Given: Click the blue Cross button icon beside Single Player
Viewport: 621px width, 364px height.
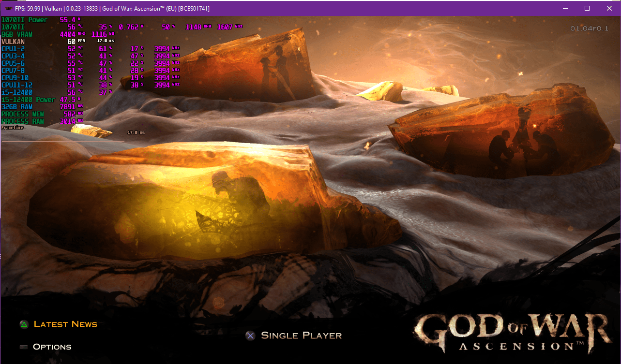Looking at the screenshot, I should coord(250,335).
